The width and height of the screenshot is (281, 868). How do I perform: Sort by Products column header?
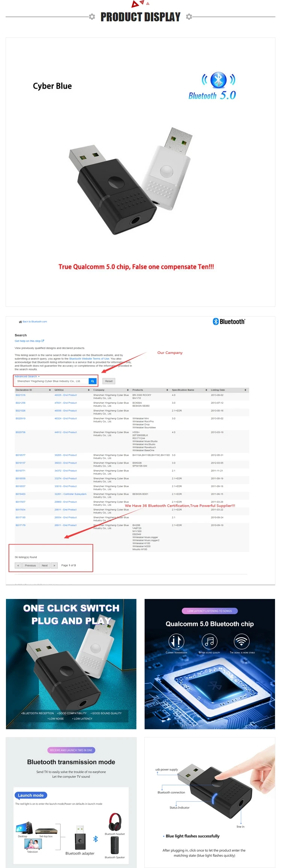tap(150, 390)
